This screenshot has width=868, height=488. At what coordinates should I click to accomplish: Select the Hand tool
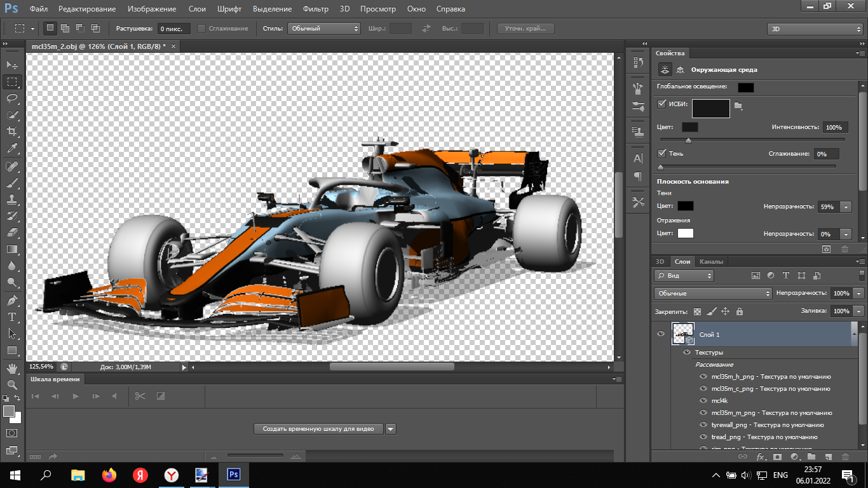coord(12,368)
